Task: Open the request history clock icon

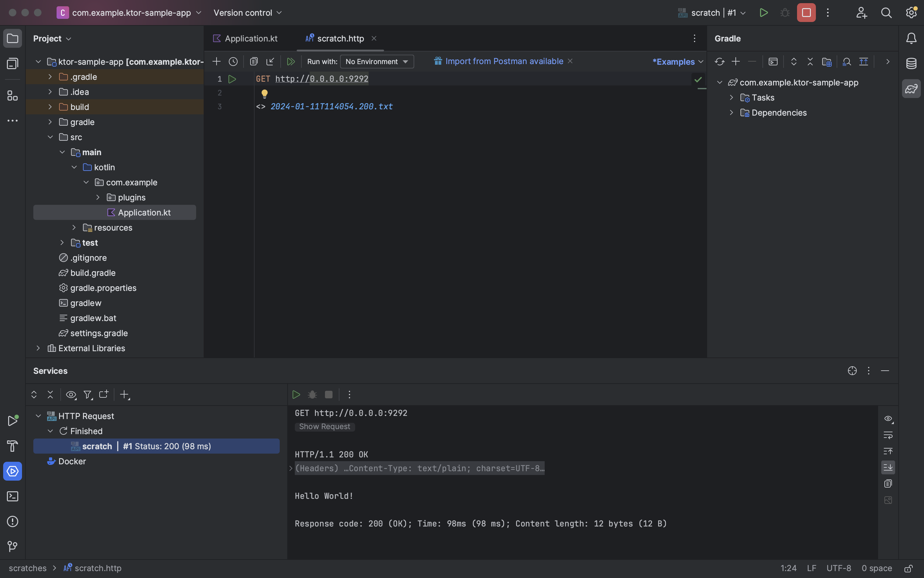Action: pyautogui.click(x=233, y=61)
